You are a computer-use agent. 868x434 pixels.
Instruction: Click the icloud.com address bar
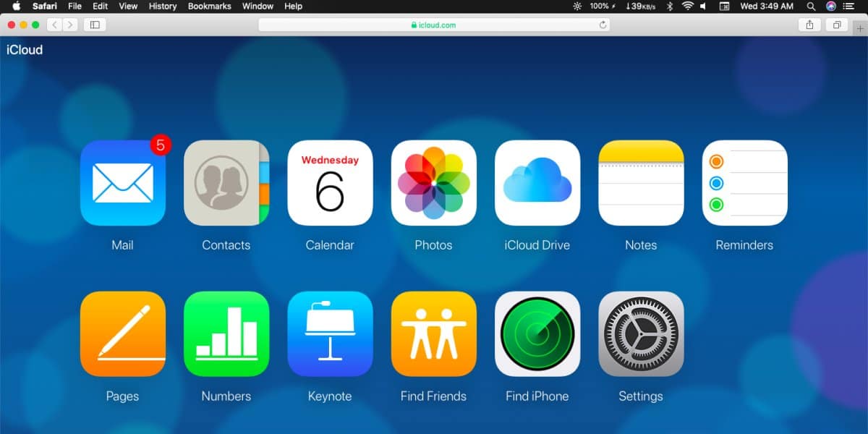tap(434, 25)
